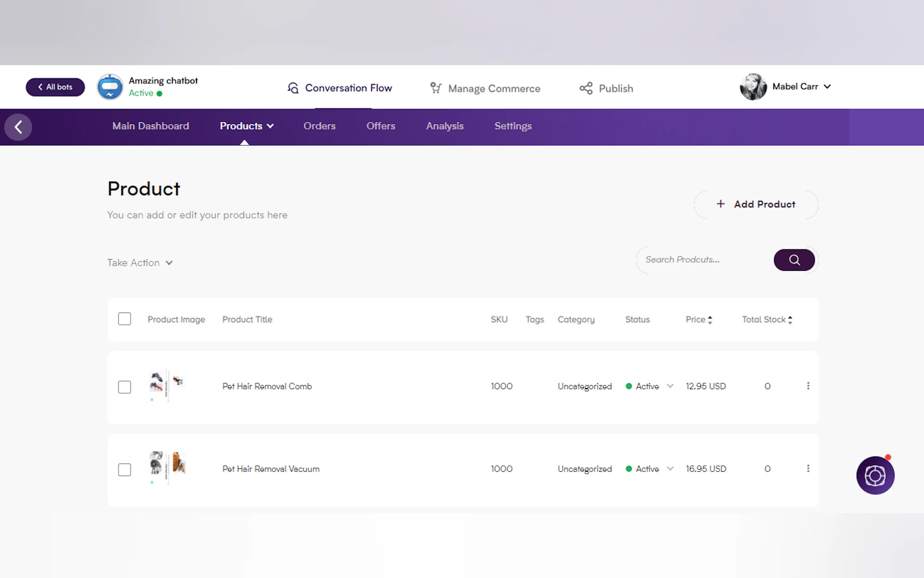Open the Comb's Active status dropdown
Image resolution: width=924 pixels, height=578 pixels.
click(x=670, y=386)
